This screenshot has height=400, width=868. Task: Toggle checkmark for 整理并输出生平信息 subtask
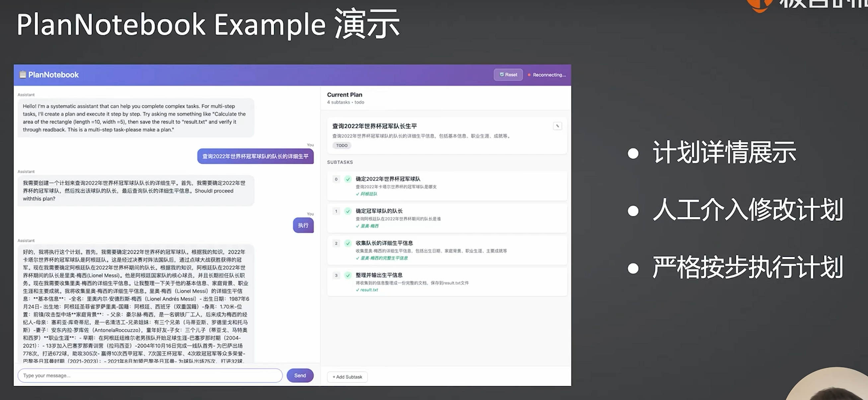click(348, 275)
